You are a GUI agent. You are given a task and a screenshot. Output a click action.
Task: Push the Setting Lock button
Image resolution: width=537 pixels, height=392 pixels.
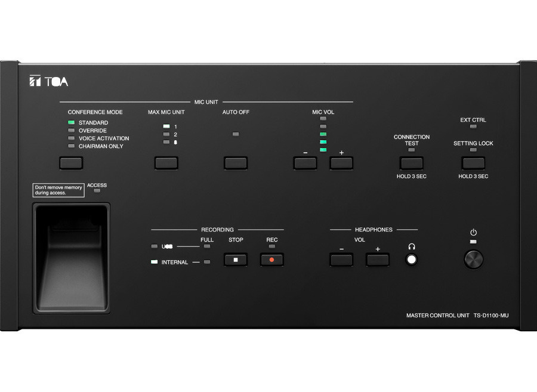(x=473, y=163)
